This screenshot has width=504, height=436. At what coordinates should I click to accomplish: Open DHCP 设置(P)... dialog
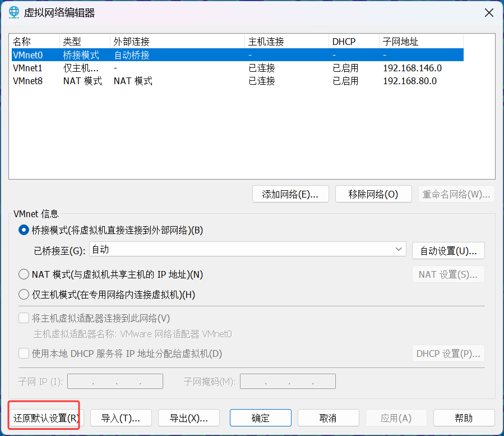pyautogui.click(x=448, y=354)
